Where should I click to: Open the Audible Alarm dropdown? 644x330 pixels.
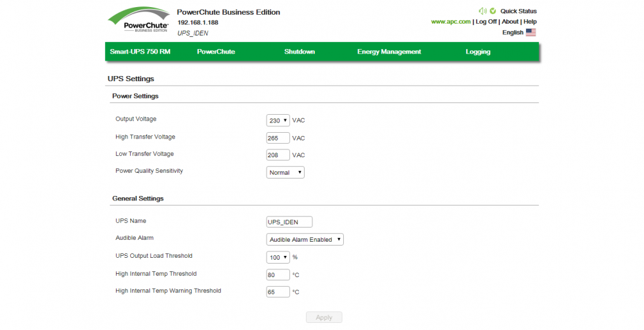point(305,240)
